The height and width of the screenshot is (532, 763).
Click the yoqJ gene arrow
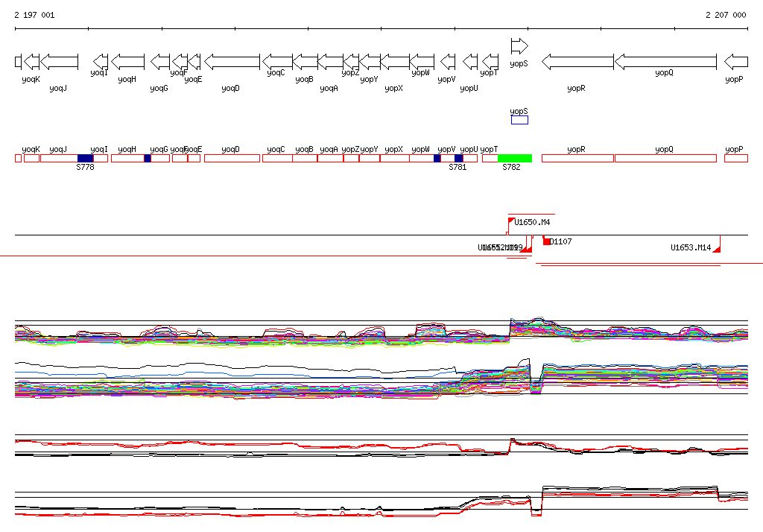click(x=59, y=62)
